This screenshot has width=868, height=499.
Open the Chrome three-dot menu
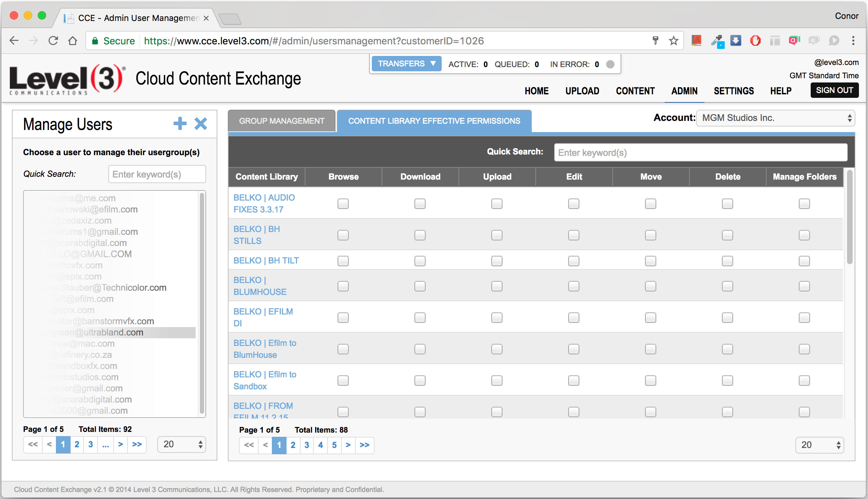point(853,41)
